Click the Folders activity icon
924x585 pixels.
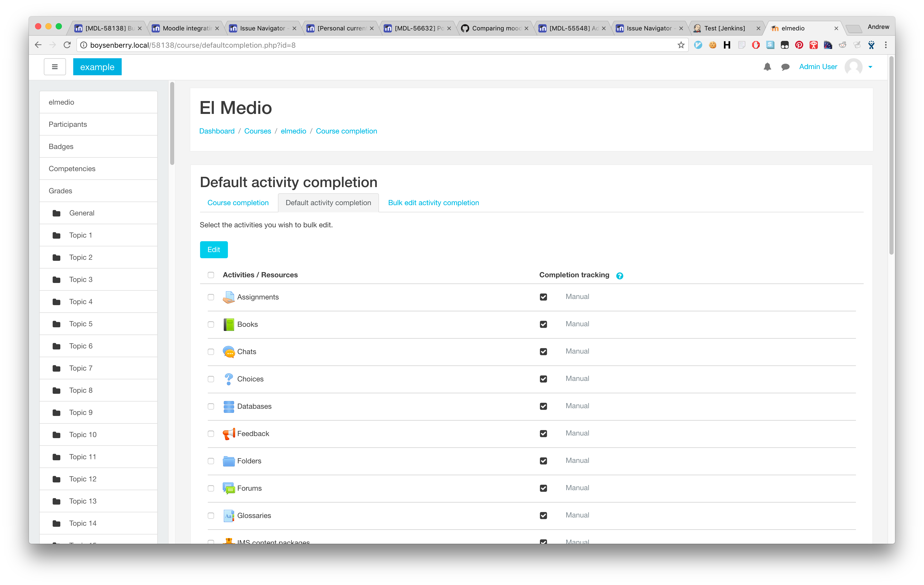229,461
